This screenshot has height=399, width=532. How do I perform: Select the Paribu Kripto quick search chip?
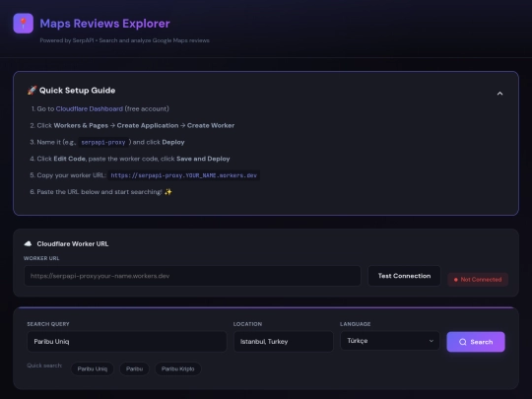coord(177,368)
